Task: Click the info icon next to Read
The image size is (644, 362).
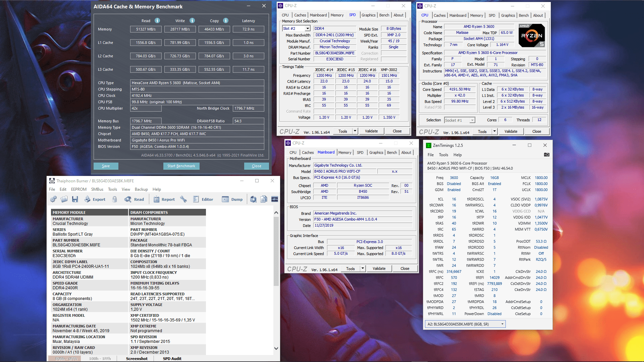Action: pyautogui.click(x=157, y=20)
